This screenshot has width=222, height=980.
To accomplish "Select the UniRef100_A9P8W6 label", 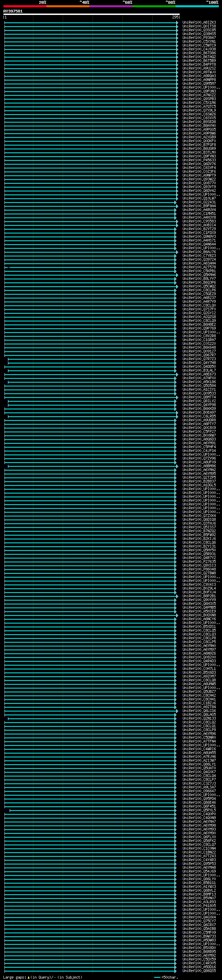I will pyautogui.click(x=199, y=133).
